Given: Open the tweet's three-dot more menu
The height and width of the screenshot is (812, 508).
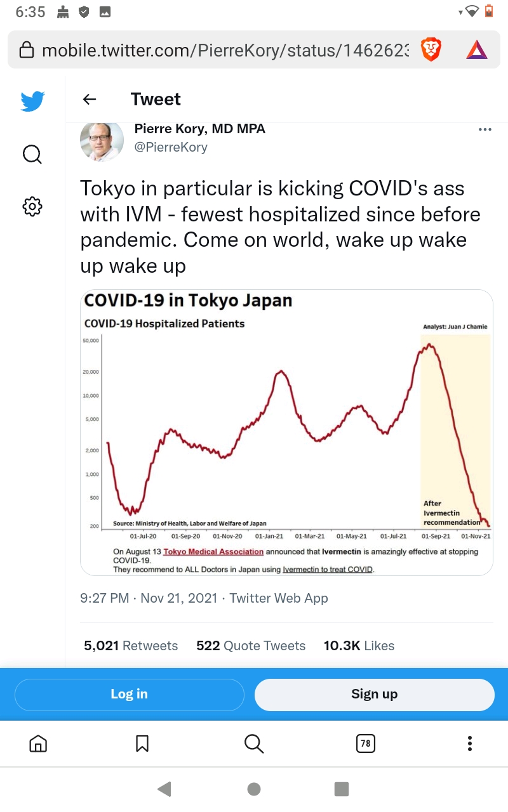Looking at the screenshot, I should coord(485,129).
